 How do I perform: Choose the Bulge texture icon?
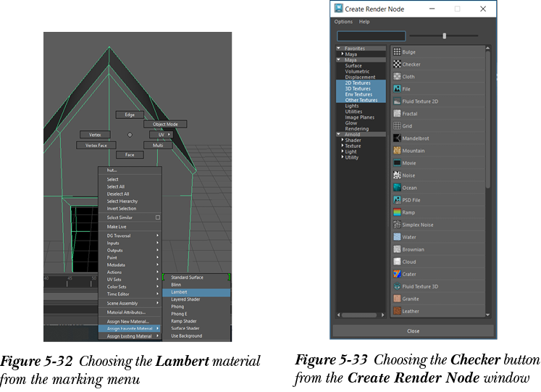pos(397,52)
